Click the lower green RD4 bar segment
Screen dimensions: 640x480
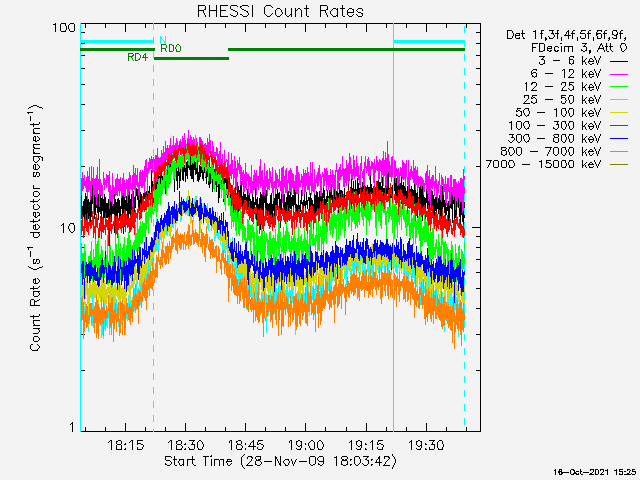click(x=191, y=58)
